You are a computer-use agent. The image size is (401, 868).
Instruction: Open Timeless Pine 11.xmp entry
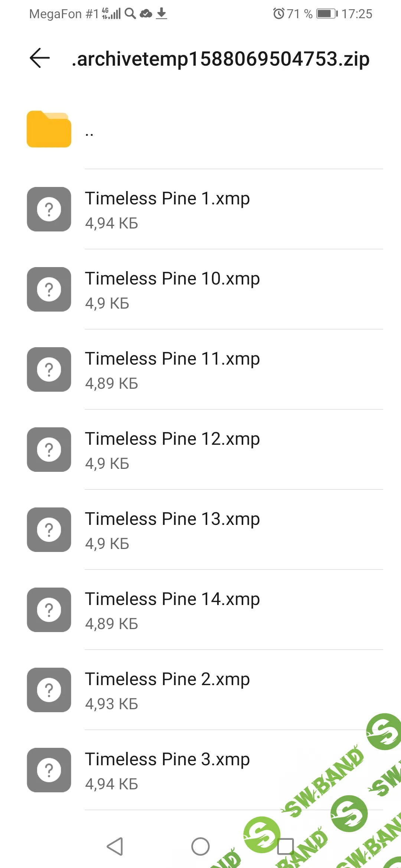[x=172, y=359]
